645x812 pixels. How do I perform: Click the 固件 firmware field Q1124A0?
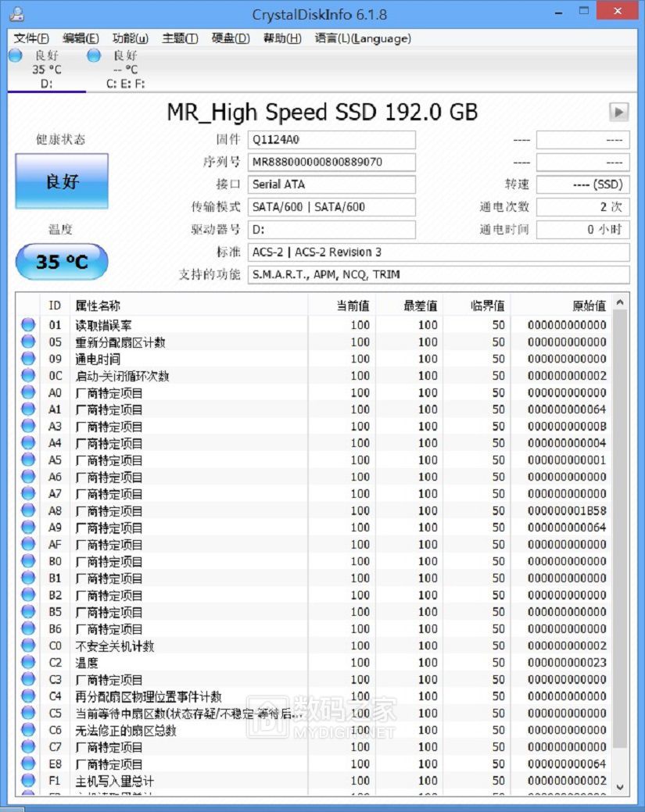tap(331, 140)
